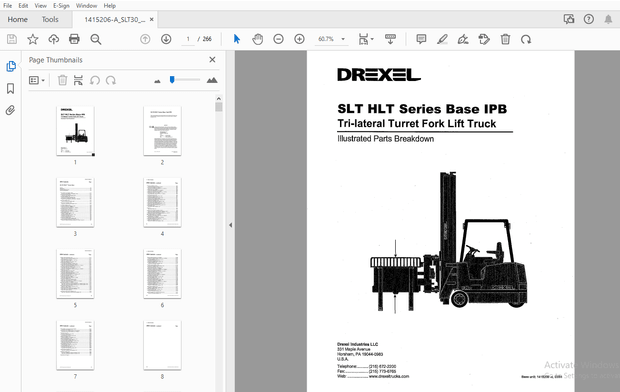
Task: Select page 8 thumbnail
Action: (x=162, y=345)
